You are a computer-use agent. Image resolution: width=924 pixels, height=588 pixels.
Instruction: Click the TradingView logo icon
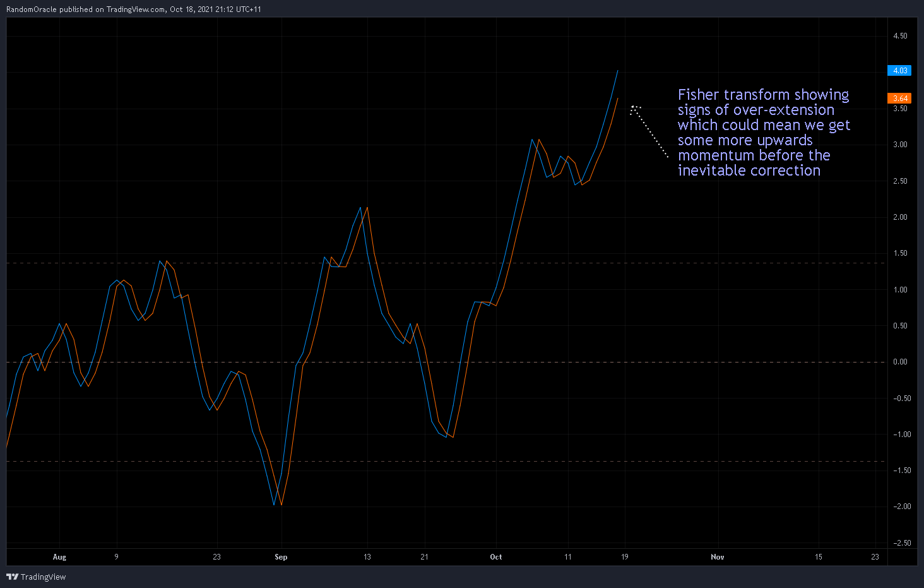point(12,577)
